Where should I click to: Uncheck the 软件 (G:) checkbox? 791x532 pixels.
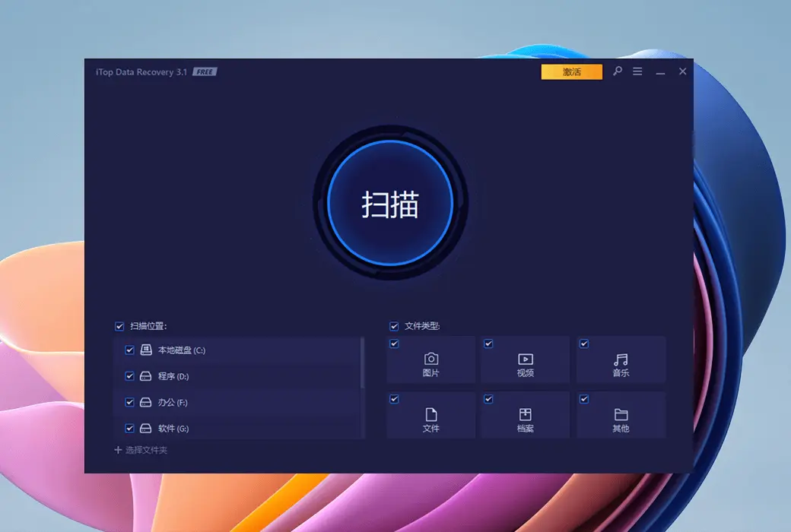pyautogui.click(x=129, y=428)
